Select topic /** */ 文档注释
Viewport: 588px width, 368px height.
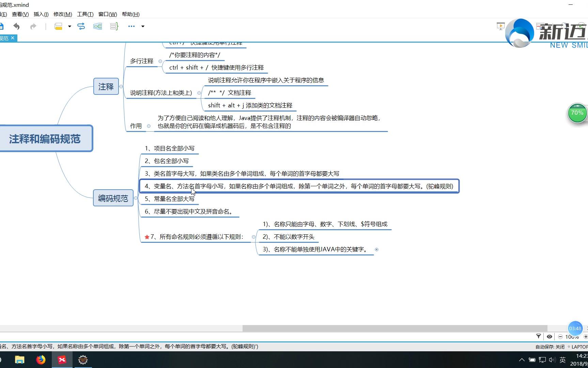[230, 93]
